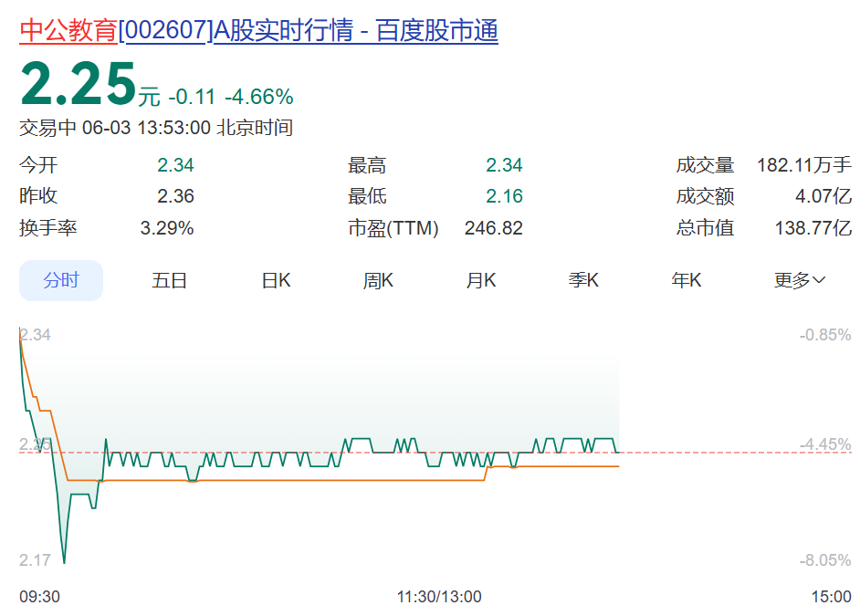This screenshot has width=860, height=616.
Task: Select the 分时 chart tab
Action: [x=61, y=280]
